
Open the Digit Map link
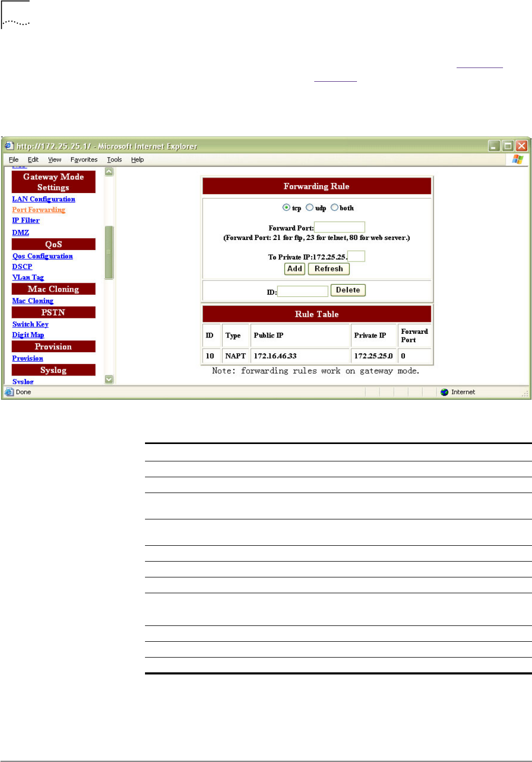tap(28, 335)
